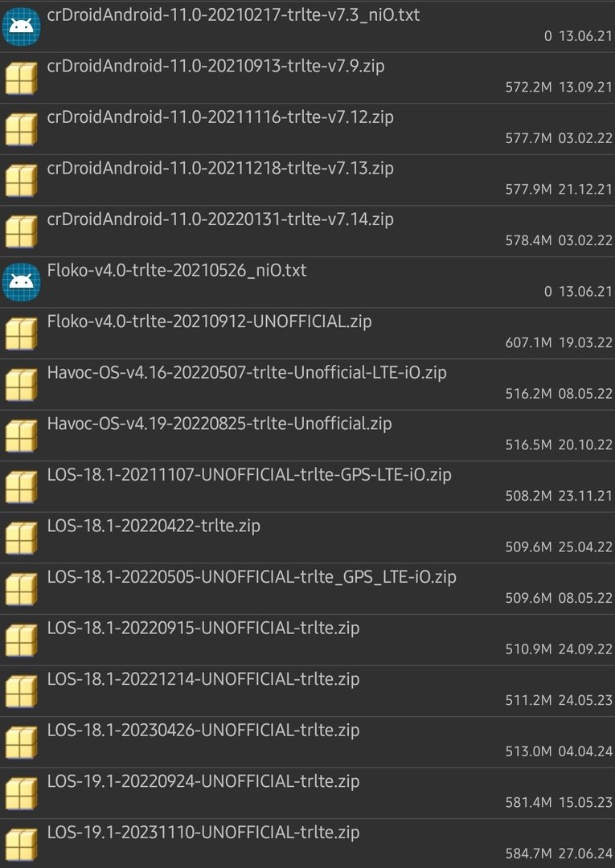
Task: Tap Android icon for Floko 20210526 txt file
Action: click(x=21, y=282)
